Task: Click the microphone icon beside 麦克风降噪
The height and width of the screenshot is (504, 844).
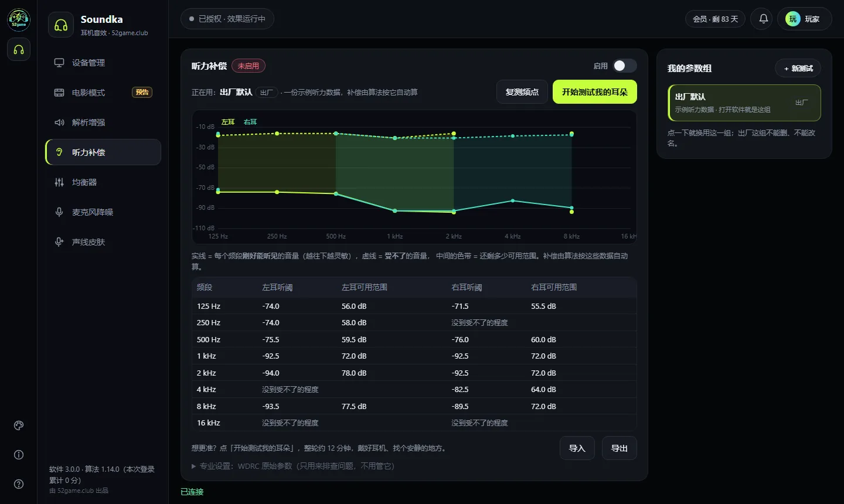Action: [59, 212]
